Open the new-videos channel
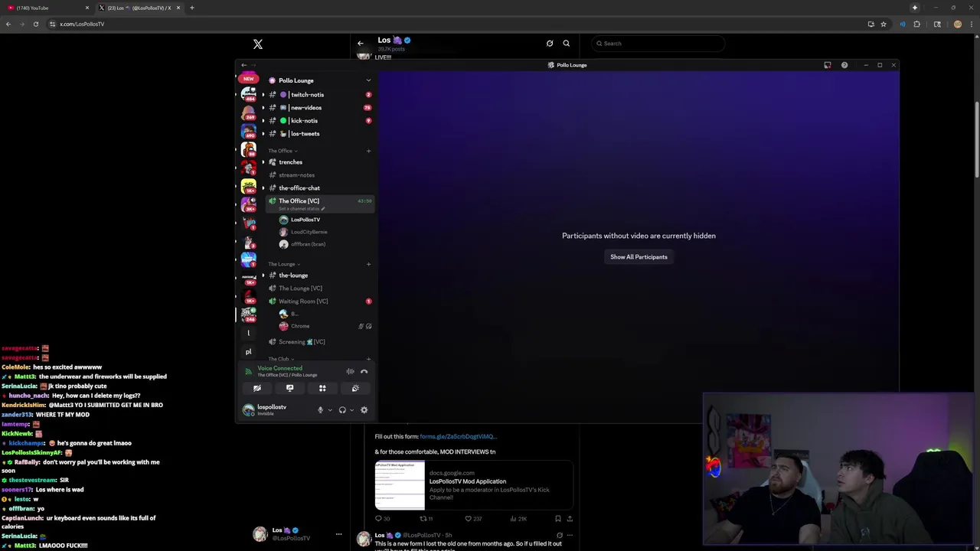Screen dimensions: 980x551 click(x=319, y=108)
